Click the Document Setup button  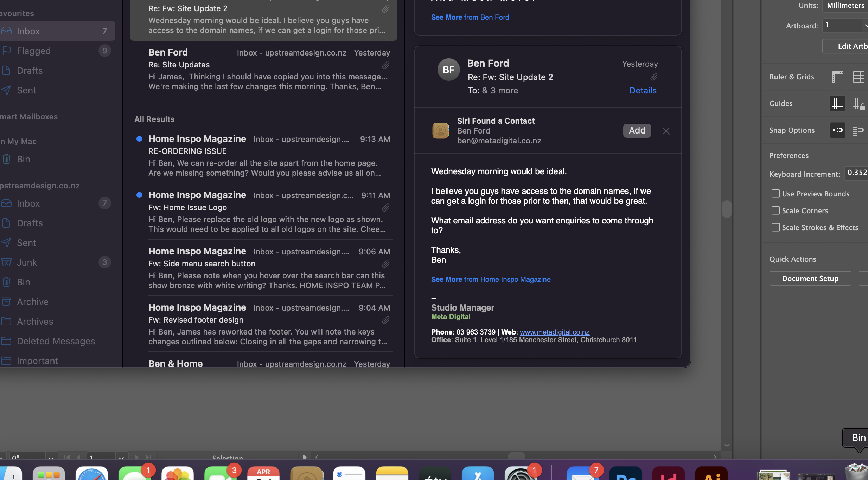tap(810, 279)
